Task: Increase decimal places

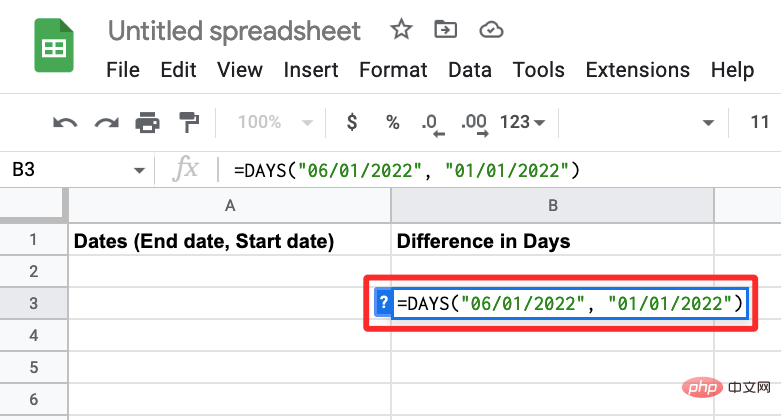Action: (x=475, y=125)
